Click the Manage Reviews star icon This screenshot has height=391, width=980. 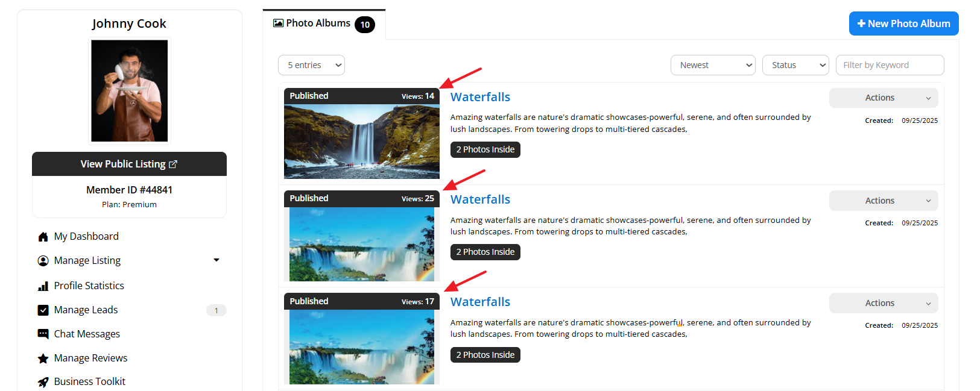pyautogui.click(x=43, y=358)
